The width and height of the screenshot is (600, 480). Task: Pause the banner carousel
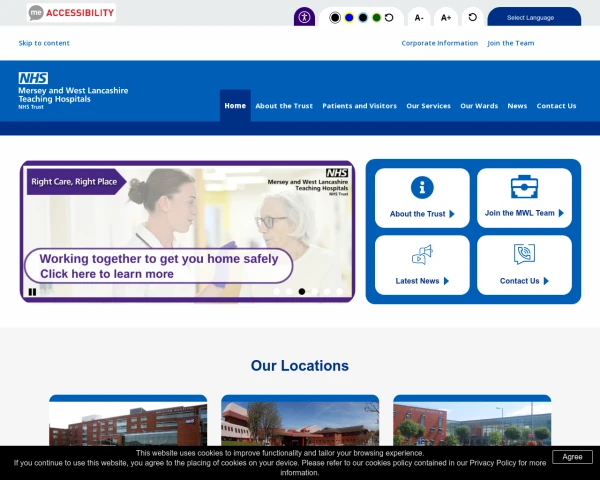(x=33, y=292)
